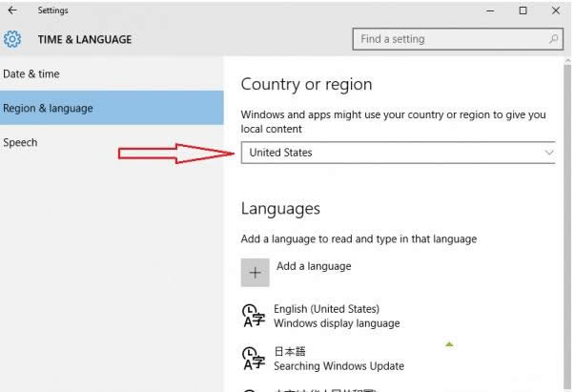
Task: Open the Date & time section
Action: click(x=31, y=73)
